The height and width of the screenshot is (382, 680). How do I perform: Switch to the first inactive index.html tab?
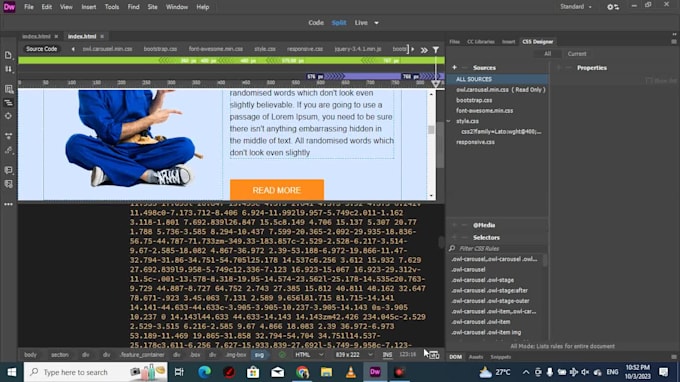click(x=36, y=36)
